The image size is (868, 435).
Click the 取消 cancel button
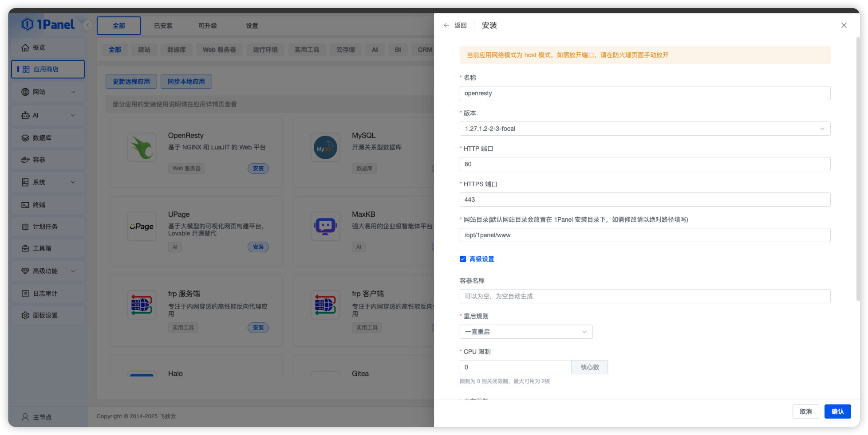click(x=805, y=411)
